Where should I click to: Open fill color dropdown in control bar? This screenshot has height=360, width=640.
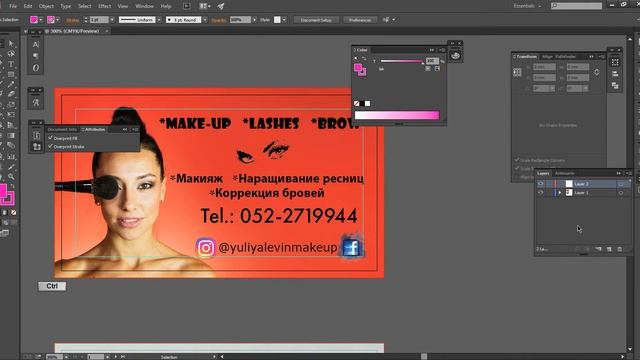pyautogui.click(x=40, y=20)
